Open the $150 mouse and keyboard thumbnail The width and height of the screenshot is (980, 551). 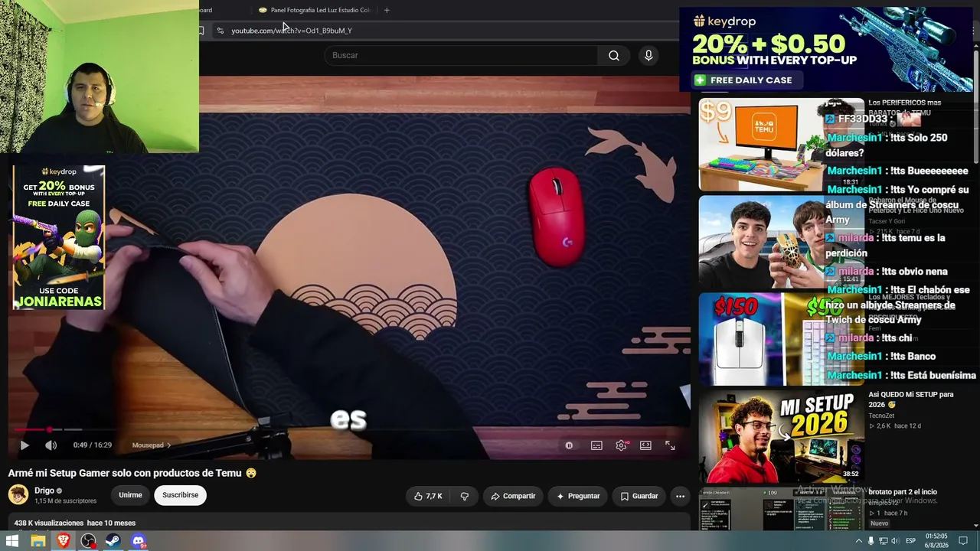(782, 339)
